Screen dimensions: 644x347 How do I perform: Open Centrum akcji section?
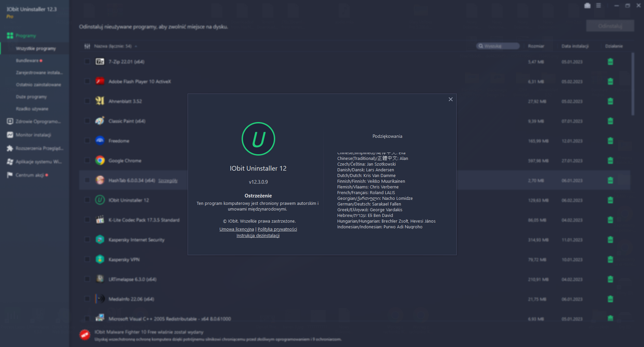tap(27, 175)
